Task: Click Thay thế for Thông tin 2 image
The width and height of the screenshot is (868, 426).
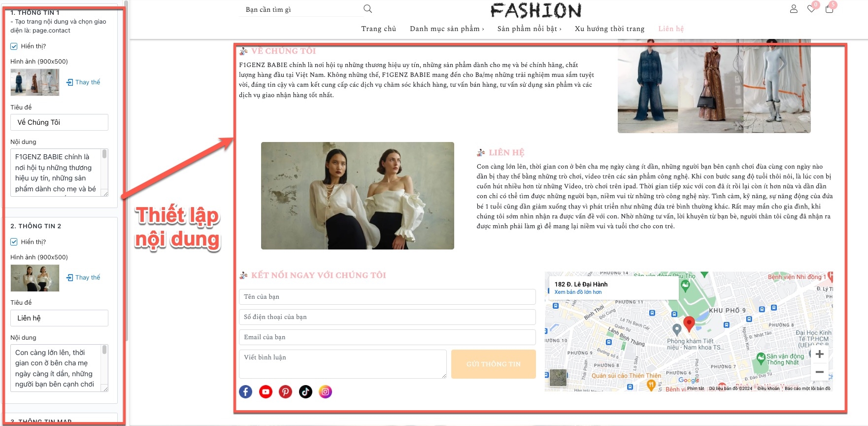Action: (x=83, y=278)
